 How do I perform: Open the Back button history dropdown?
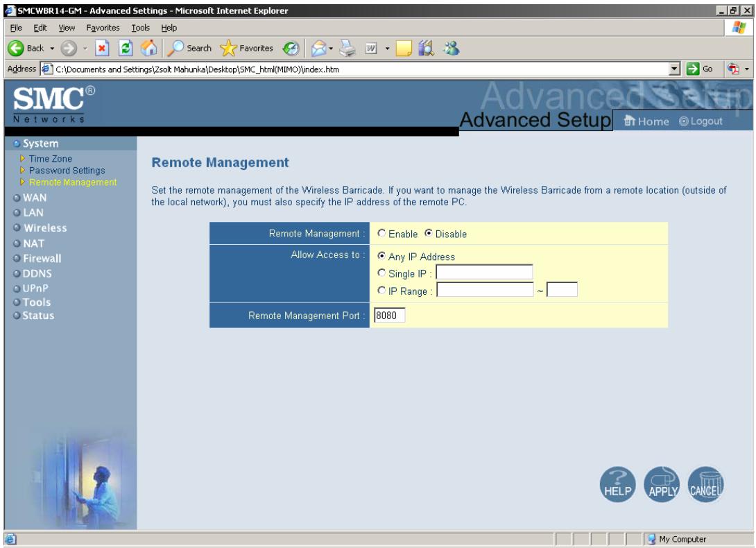tap(52, 49)
